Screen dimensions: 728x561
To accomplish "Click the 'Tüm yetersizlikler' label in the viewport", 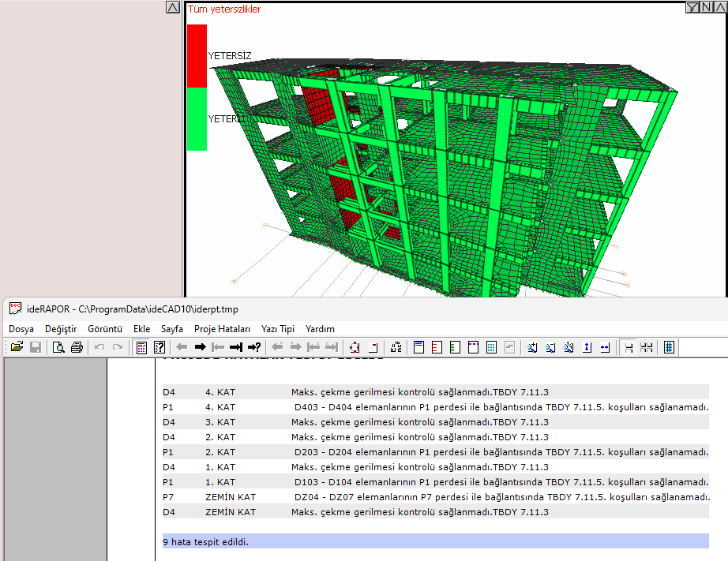I will pos(224,9).
